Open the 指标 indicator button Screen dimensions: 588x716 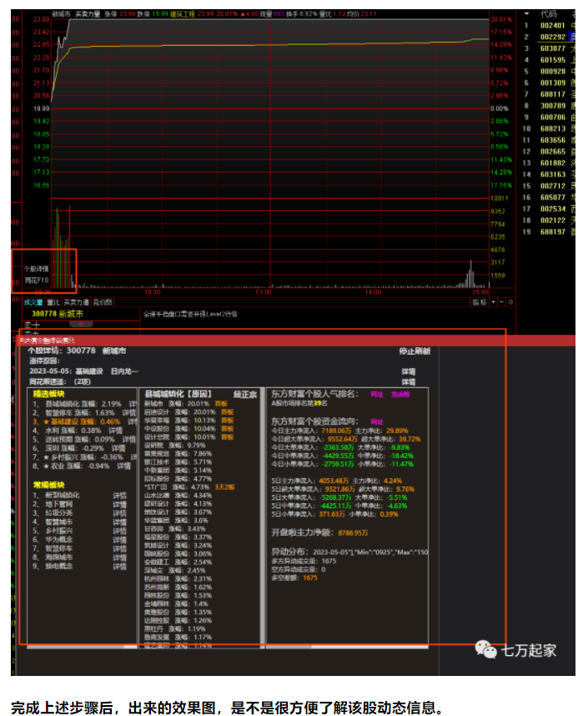480,302
